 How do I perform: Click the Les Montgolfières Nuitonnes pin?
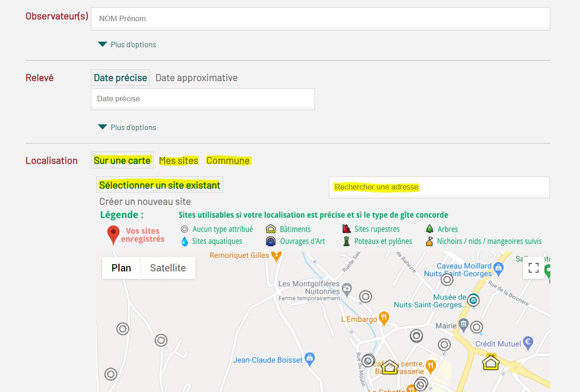click(346, 288)
